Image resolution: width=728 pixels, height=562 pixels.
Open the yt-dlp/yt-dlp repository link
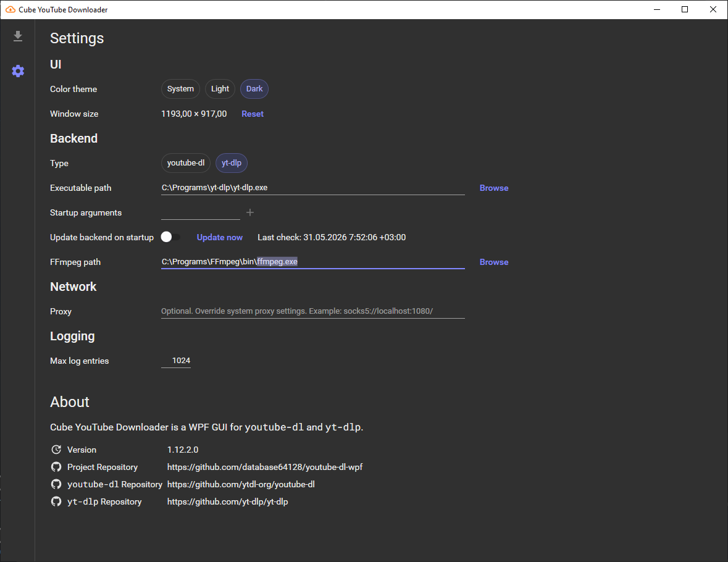click(x=227, y=501)
